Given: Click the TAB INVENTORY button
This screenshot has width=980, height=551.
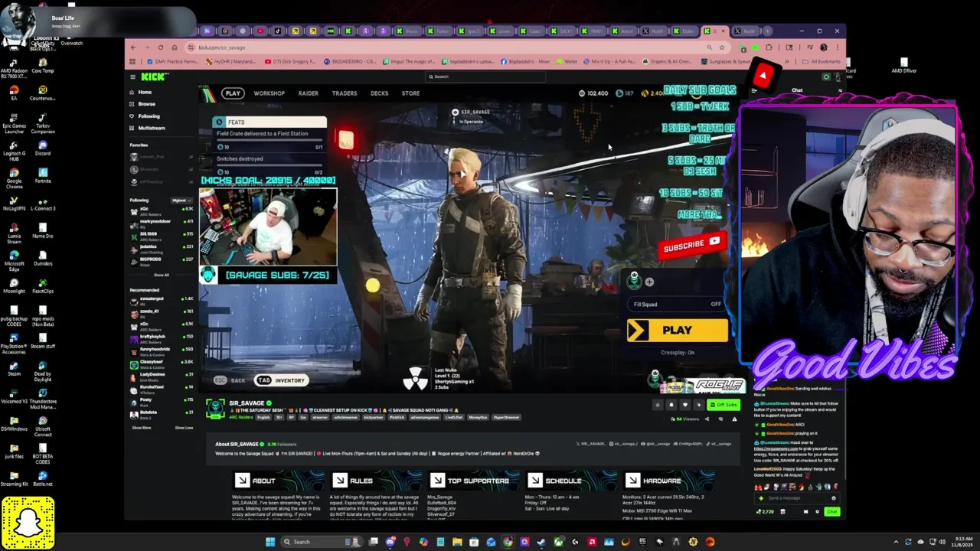Looking at the screenshot, I should click(x=281, y=380).
